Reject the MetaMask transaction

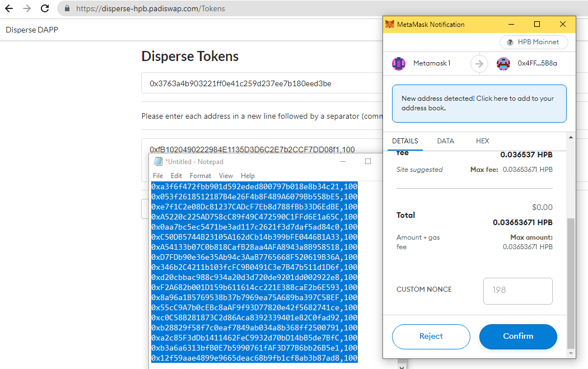(431, 337)
